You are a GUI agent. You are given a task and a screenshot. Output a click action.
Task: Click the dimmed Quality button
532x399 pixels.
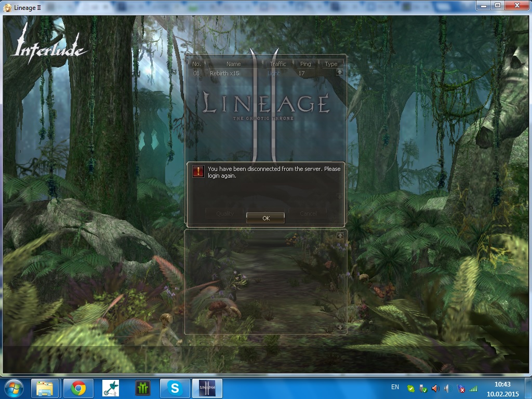point(225,214)
